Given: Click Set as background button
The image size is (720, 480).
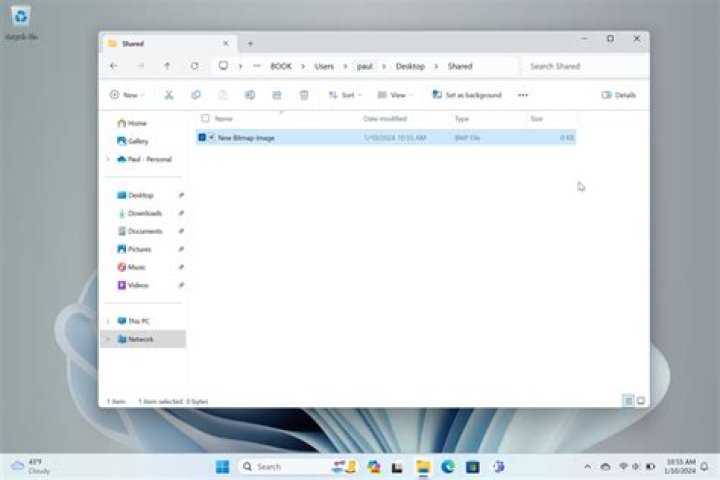Looking at the screenshot, I should tap(467, 95).
